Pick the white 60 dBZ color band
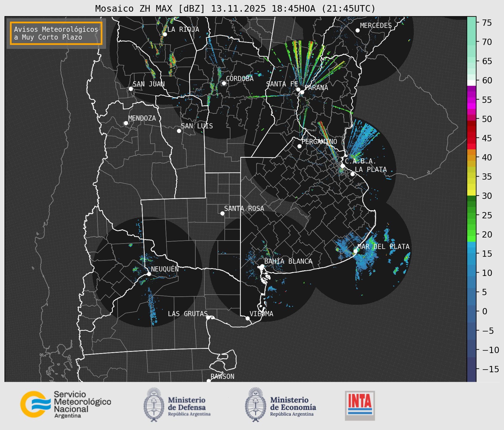The width and height of the screenshot is (504, 430). [x=471, y=82]
